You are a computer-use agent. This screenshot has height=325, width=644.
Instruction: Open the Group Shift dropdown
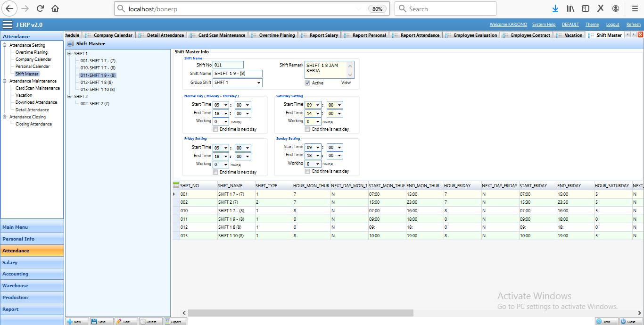click(x=259, y=83)
